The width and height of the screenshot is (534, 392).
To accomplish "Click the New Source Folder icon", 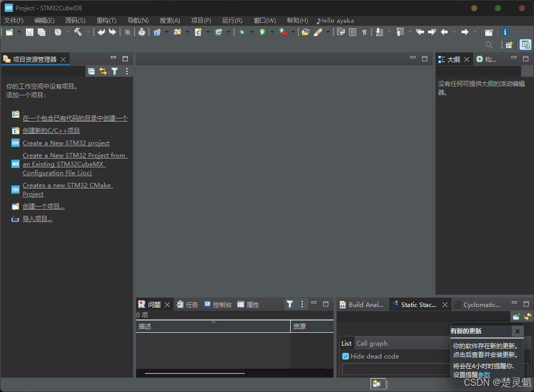I will (x=177, y=32).
